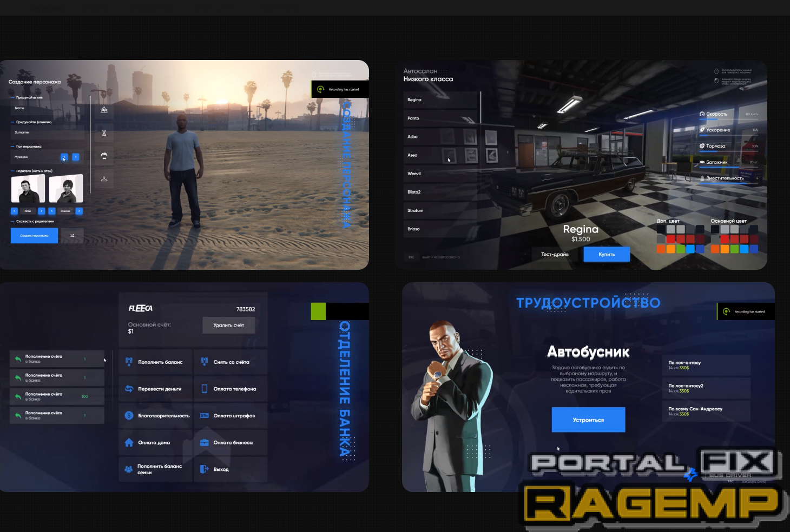Click the Устроиться job button
Viewport: 790px width, 532px height.
[588, 420]
